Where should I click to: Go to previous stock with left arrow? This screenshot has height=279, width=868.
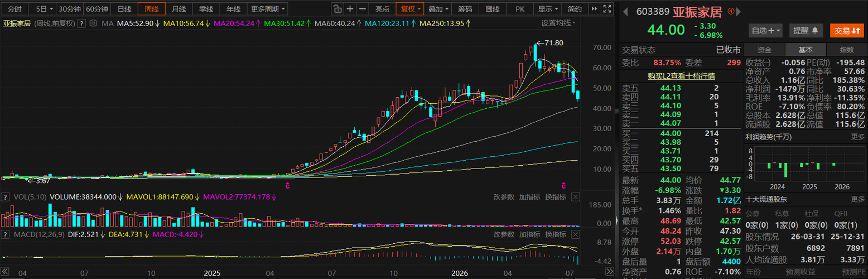coord(626,12)
